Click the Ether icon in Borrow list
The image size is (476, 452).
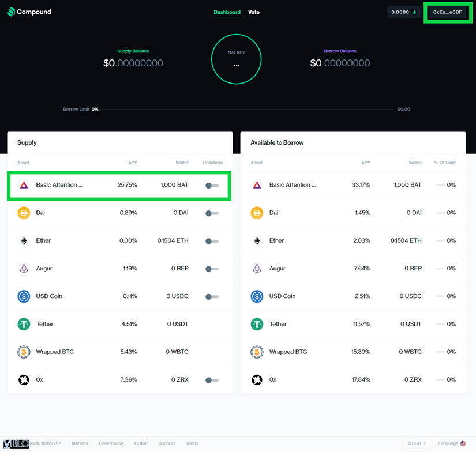(x=257, y=241)
